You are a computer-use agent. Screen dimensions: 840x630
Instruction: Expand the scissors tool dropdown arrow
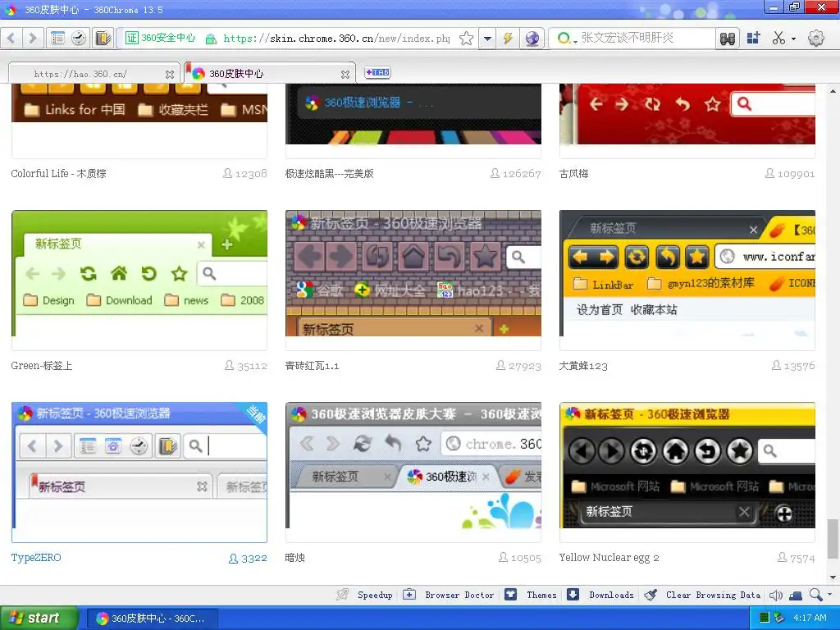pos(793,39)
